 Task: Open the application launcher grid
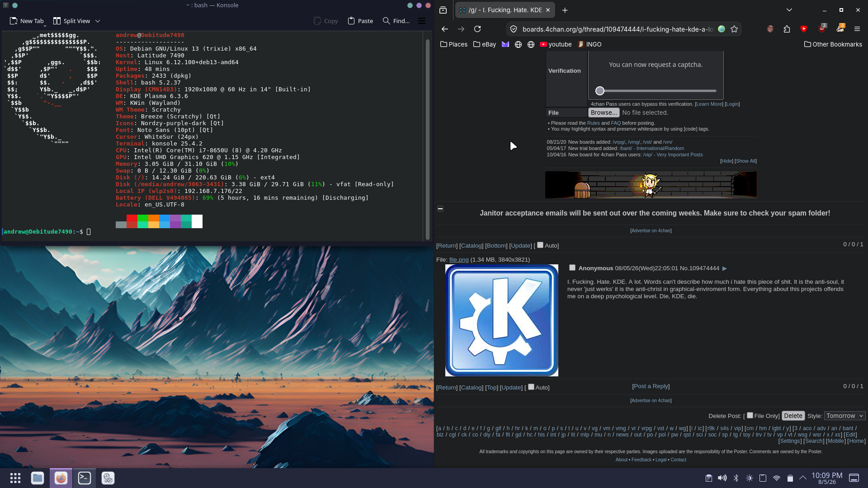[x=15, y=478]
